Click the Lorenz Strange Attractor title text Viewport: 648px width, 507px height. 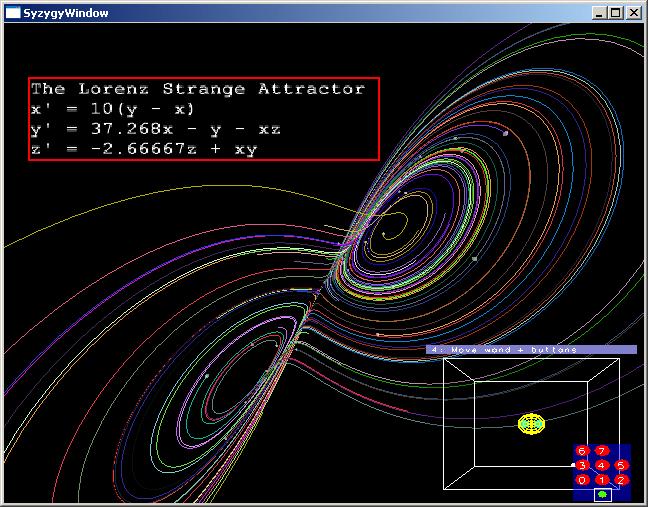(198, 89)
